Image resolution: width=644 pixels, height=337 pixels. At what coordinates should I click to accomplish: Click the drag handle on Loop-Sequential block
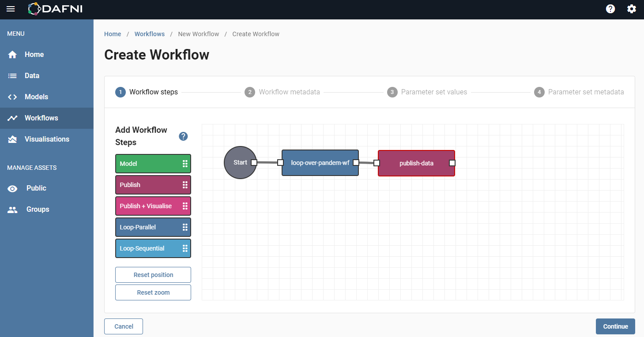[185, 248]
